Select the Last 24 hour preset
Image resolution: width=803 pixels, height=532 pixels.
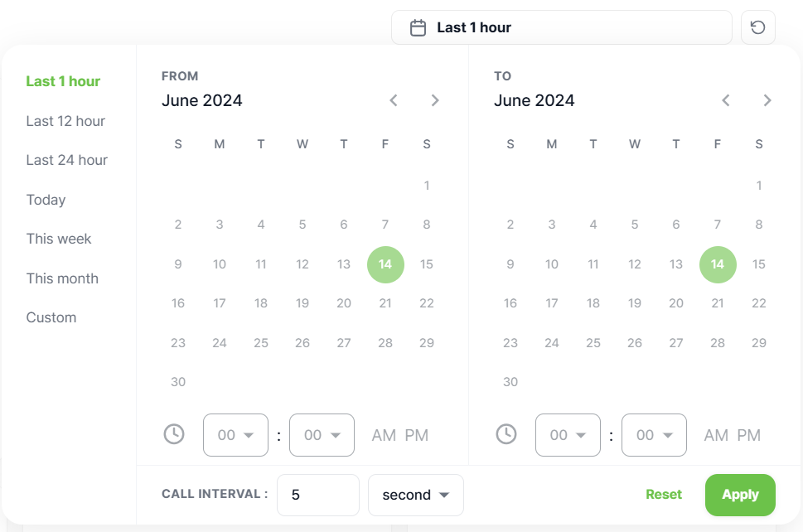[67, 160]
